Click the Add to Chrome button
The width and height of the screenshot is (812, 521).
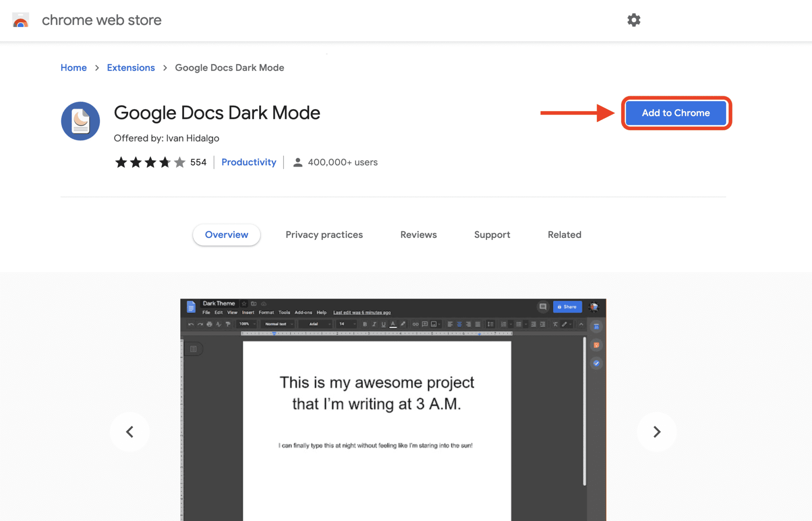pos(676,113)
